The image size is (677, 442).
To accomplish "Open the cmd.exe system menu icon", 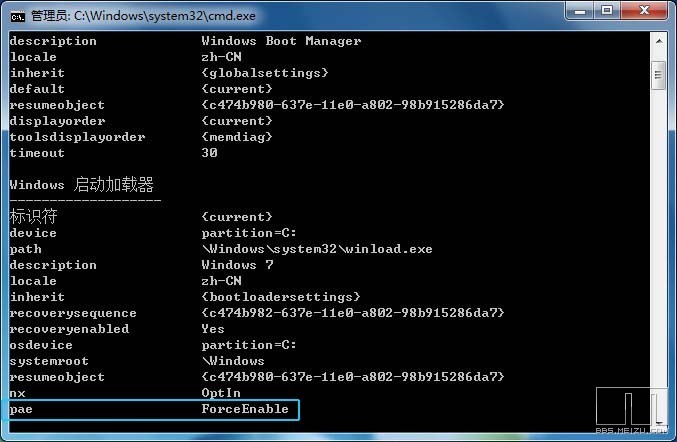I will point(18,16).
